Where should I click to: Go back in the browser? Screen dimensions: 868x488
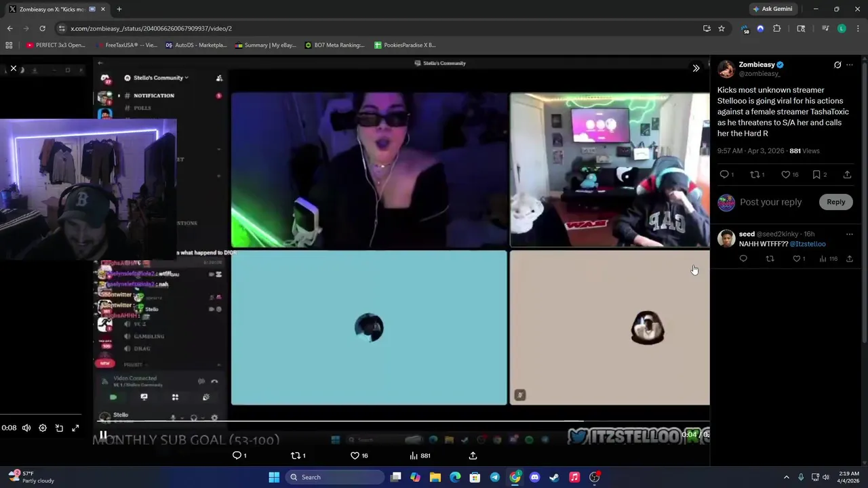point(9,28)
